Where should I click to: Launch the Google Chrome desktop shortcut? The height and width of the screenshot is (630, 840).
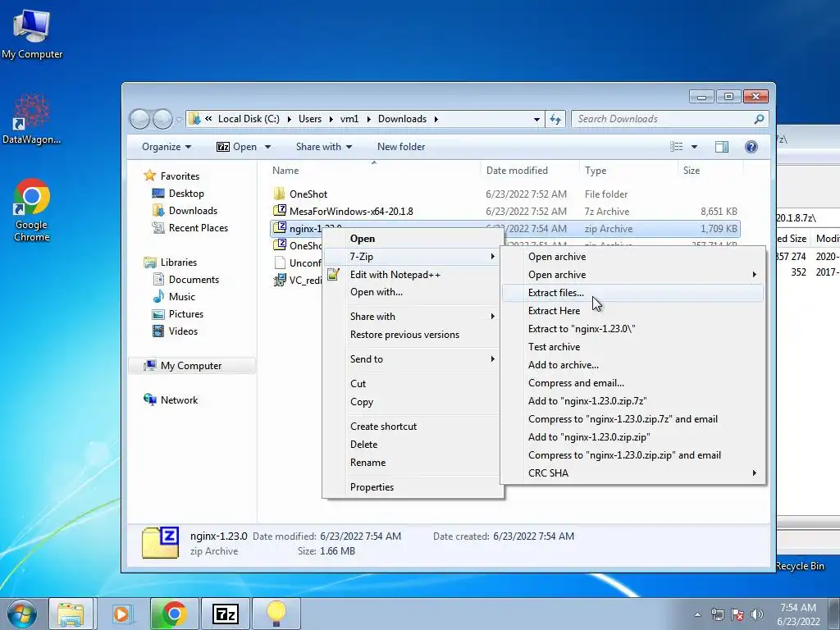pos(32,210)
